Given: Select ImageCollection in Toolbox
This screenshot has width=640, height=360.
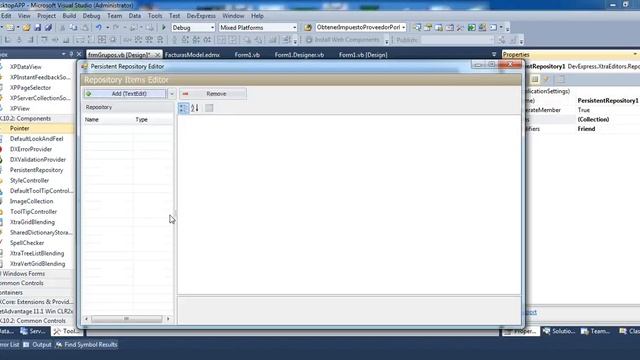Looking at the screenshot, I should pos(37,201).
